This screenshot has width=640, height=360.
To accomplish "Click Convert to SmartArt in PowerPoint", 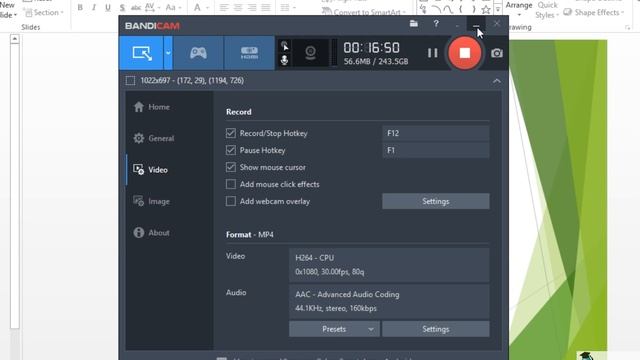I will click(x=364, y=12).
